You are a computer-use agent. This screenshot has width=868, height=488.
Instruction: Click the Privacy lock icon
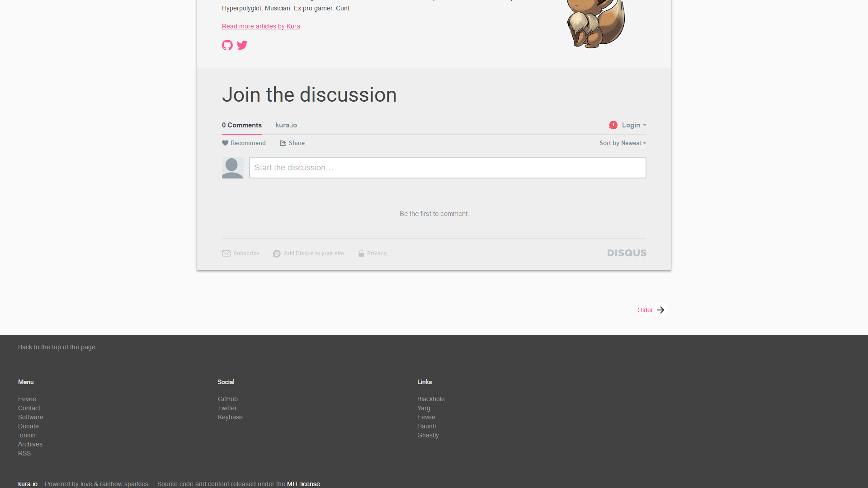point(361,253)
